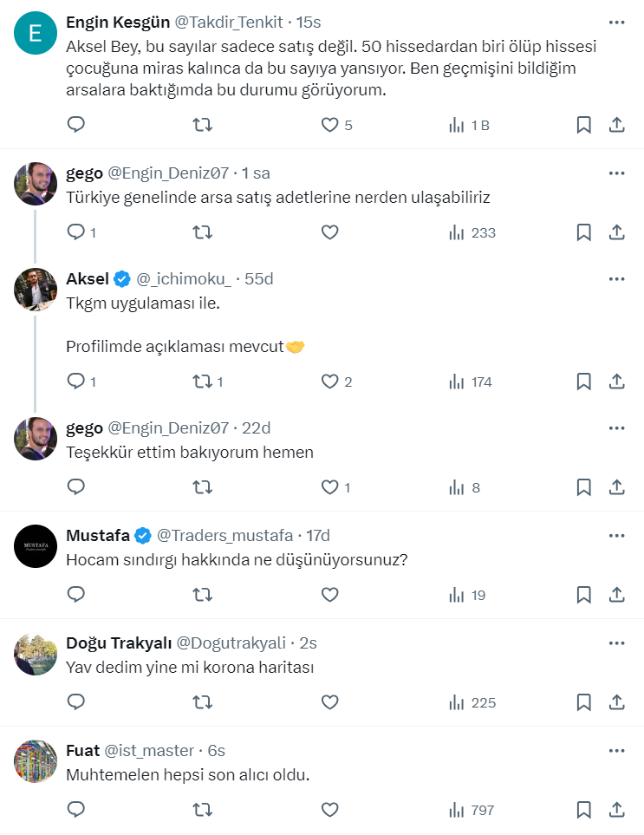Reply to gego's Teşekkür ettim tweet
The height and width of the screenshot is (835, 644).
click(x=76, y=487)
